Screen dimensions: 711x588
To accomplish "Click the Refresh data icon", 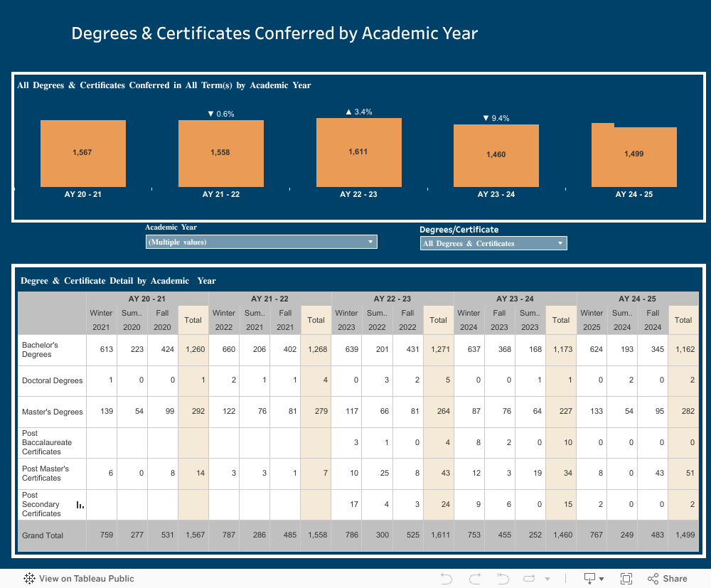I will [x=530, y=578].
